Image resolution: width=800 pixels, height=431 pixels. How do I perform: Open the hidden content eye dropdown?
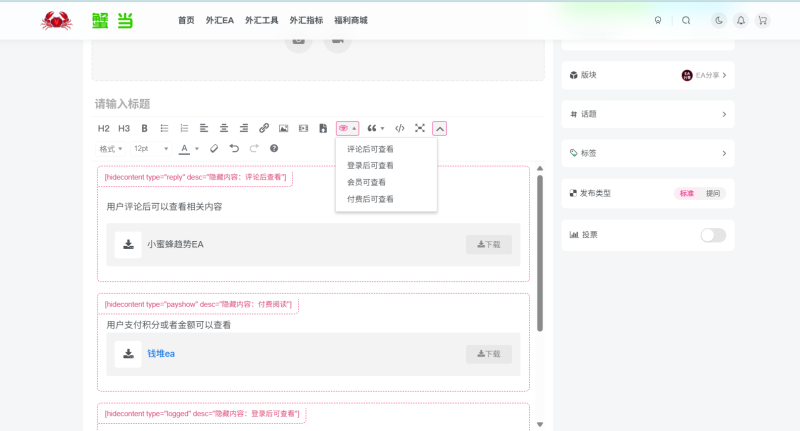click(347, 129)
